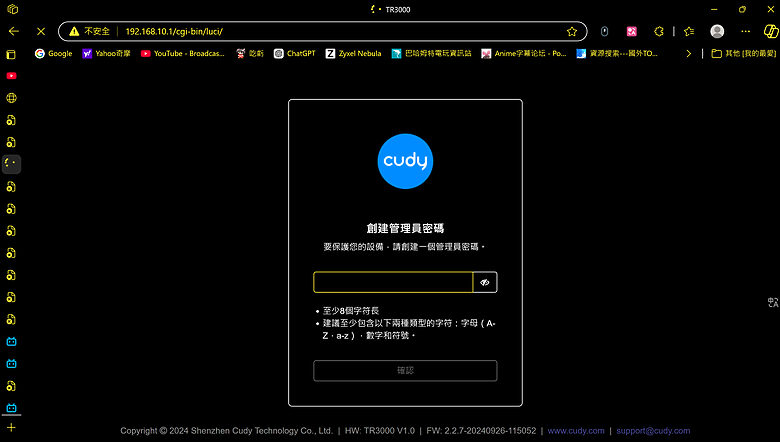This screenshot has width=780, height=442.
Task: Open the ChatGPT bookmark
Action: [x=294, y=53]
